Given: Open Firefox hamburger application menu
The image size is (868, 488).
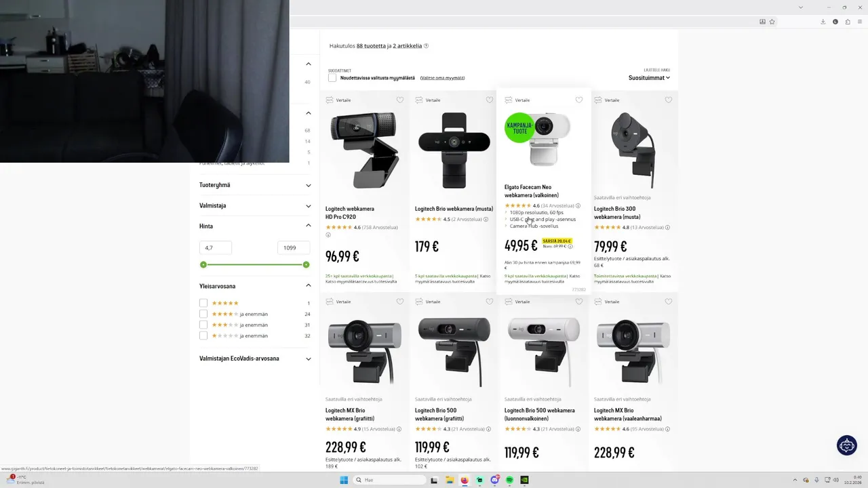Looking at the screenshot, I should tap(859, 22).
